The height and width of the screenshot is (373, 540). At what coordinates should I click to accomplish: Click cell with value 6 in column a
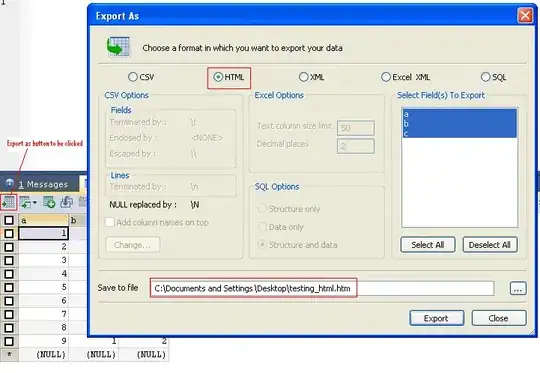coord(43,301)
